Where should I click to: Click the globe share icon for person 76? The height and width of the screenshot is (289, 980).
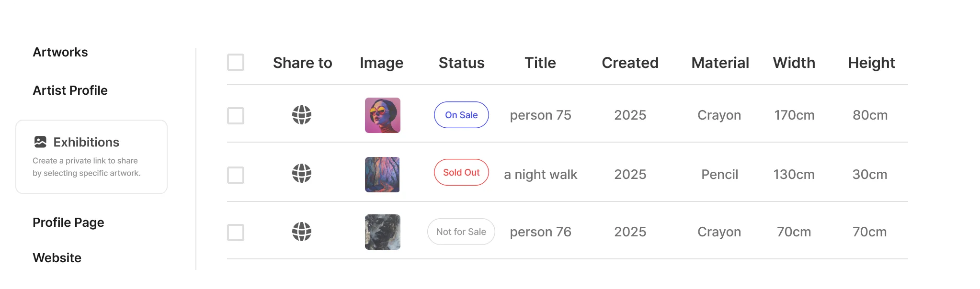click(x=302, y=232)
